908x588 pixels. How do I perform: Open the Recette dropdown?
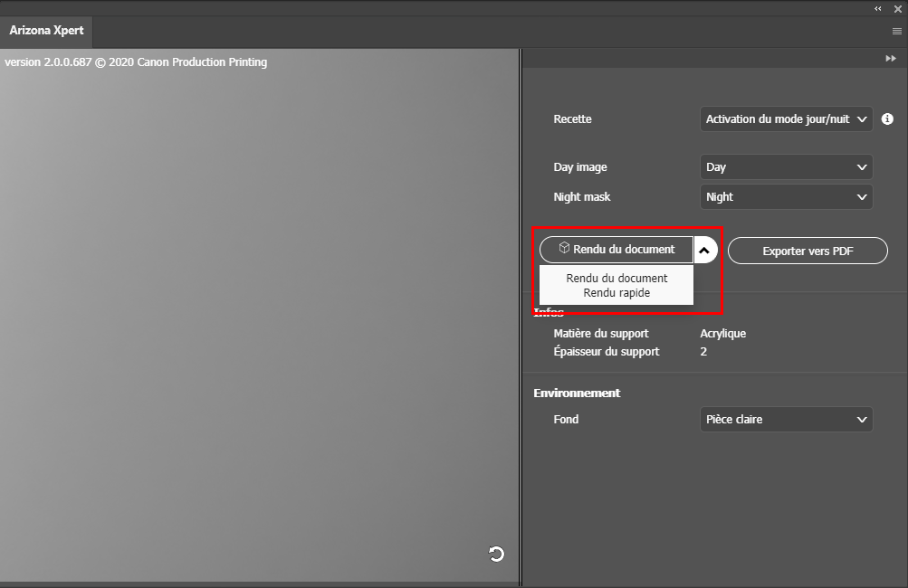click(x=786, y=119)
